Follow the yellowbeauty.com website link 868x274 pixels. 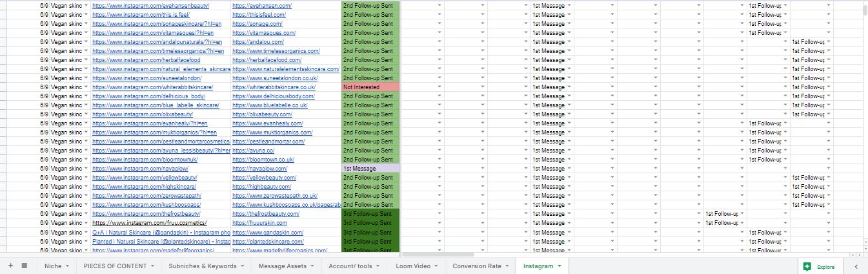[x=264, y=178]
